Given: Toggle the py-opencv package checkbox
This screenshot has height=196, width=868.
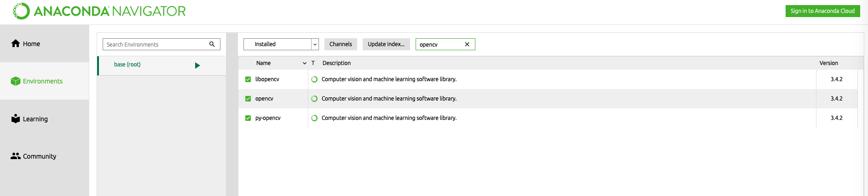Looking at the screenshot, I should 248,118.
